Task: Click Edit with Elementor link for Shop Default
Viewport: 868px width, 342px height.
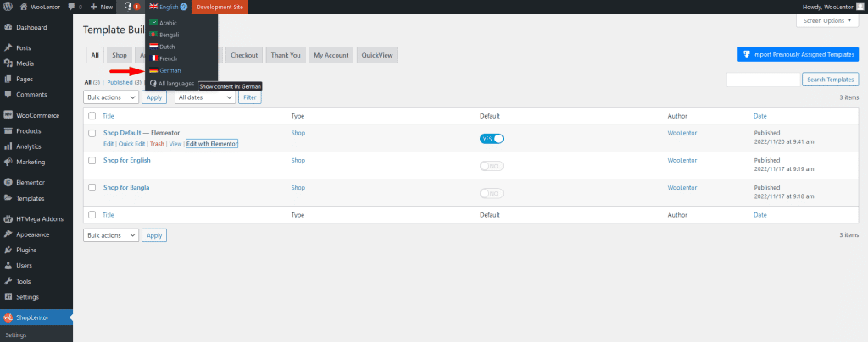Action: tap(212, 144)
